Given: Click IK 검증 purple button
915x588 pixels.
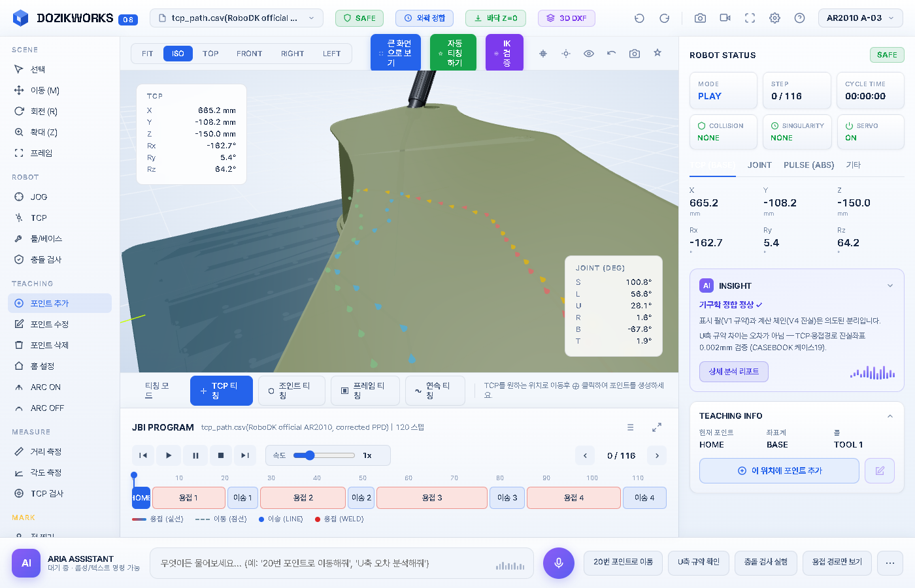Looking at the screenshot, I should 505,53.
